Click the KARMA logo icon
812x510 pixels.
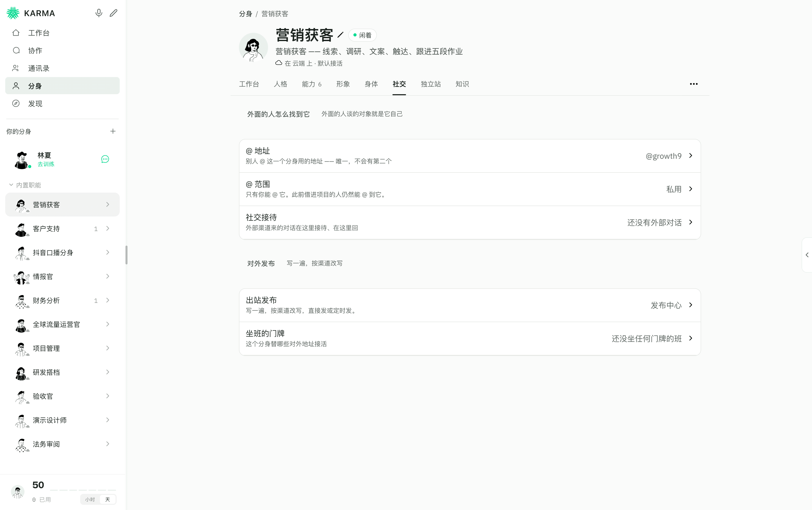click(x=13, y=13)
